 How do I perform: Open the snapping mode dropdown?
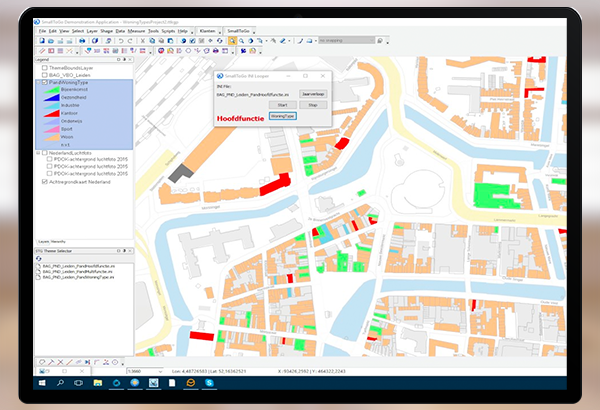click(x=371, y=41)
